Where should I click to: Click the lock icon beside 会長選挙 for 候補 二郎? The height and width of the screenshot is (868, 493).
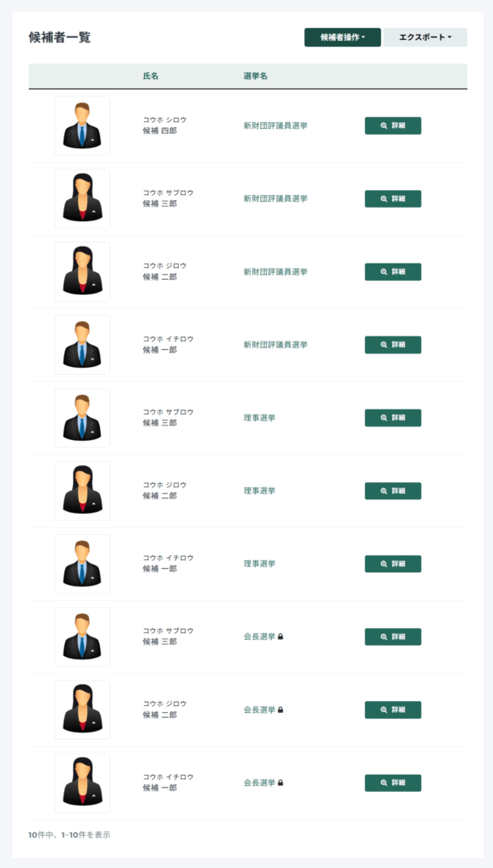[280, 709]
